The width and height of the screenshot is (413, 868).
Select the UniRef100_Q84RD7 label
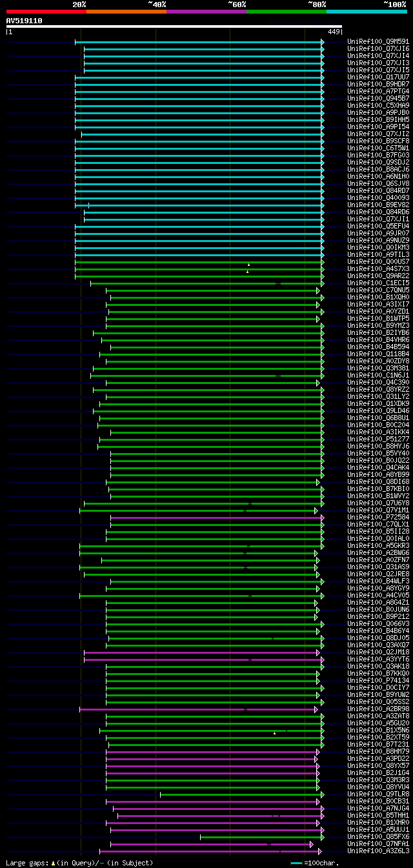tap(378, 191)
